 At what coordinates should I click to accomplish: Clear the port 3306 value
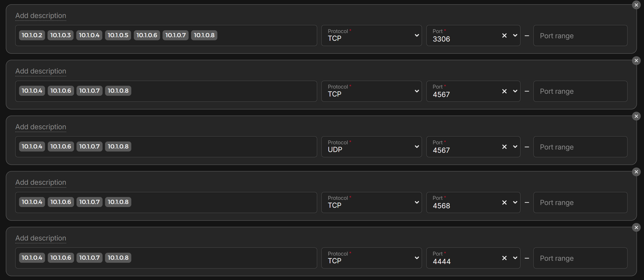[x=504, y=35]
